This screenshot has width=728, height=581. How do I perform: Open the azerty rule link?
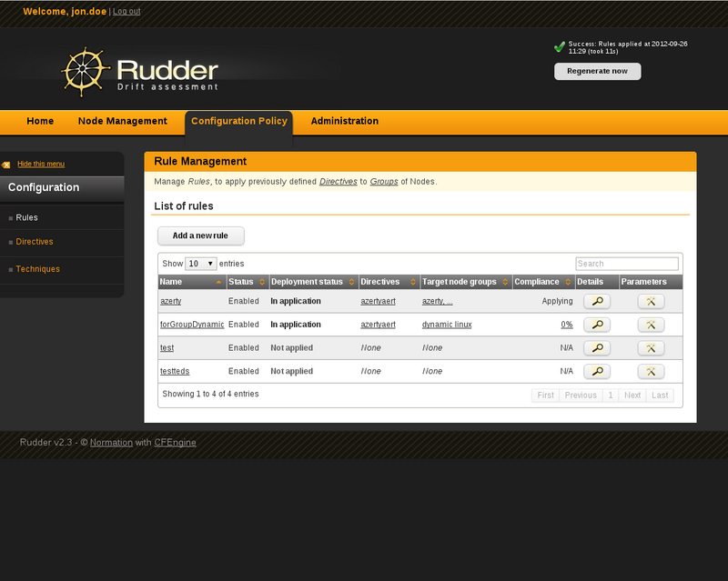[x=171, y=301]
